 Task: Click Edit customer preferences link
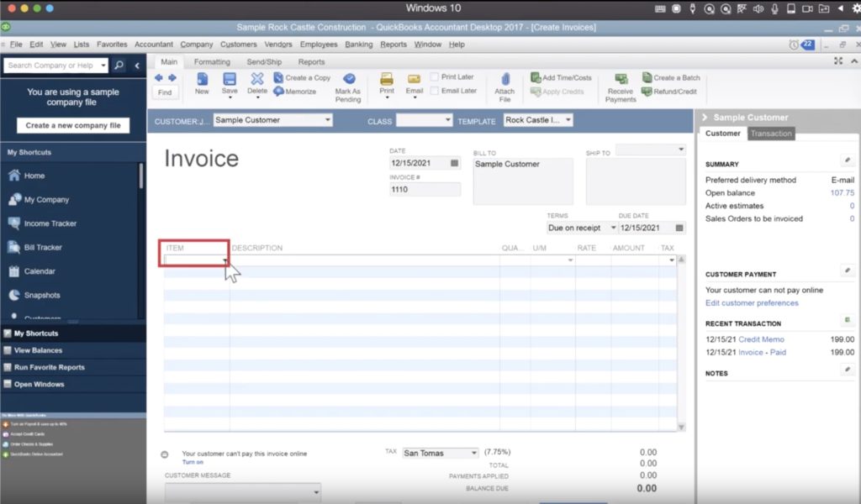coord(752,302)
